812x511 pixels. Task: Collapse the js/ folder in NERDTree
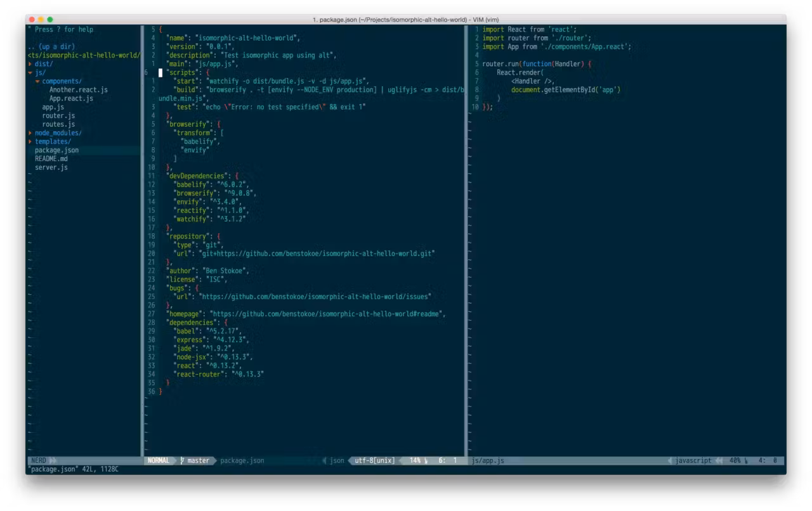30,73
